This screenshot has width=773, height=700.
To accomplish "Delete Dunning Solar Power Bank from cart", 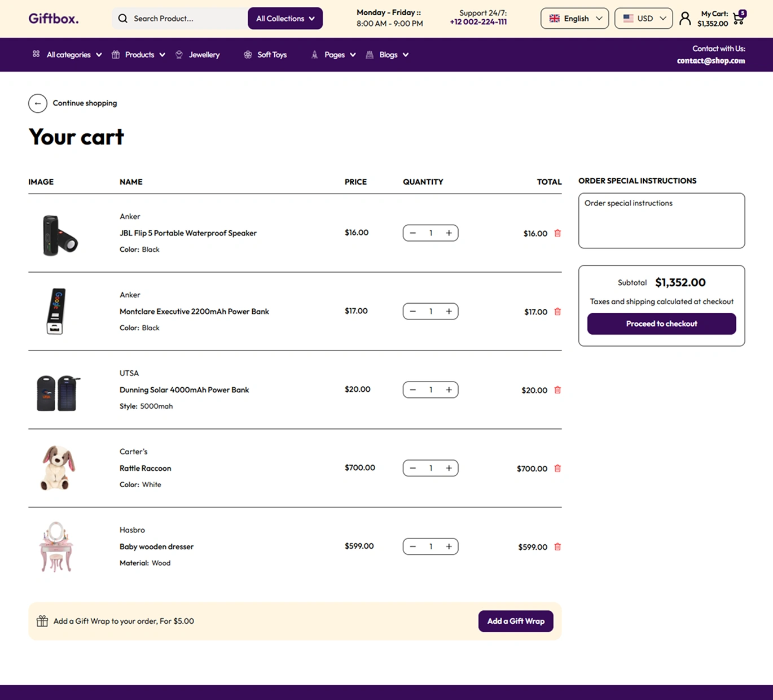I will point(557,390).
